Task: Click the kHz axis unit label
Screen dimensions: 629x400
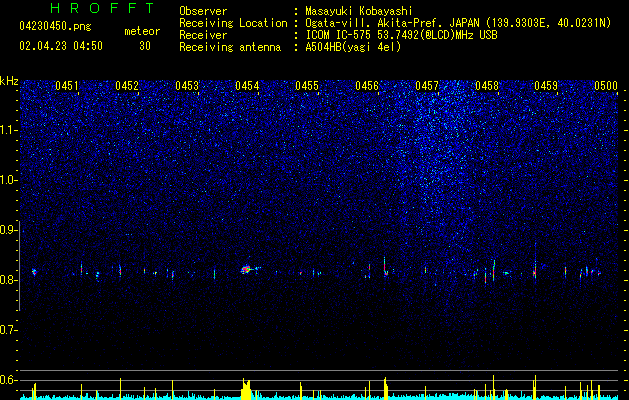Action: pos(9,81)
